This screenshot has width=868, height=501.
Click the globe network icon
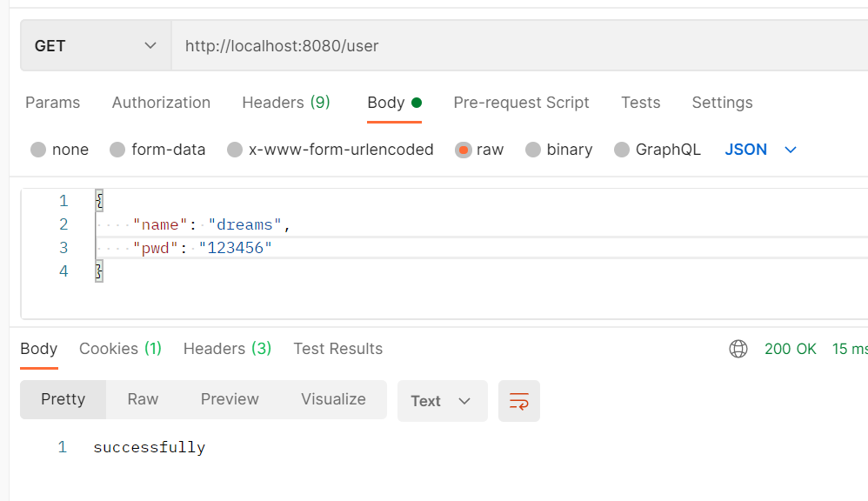pos(738,349)
